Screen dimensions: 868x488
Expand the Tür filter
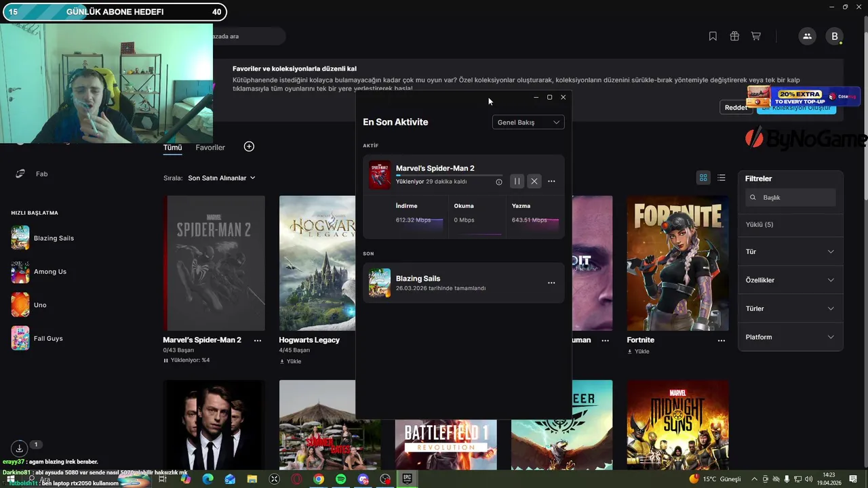point(790,251)
